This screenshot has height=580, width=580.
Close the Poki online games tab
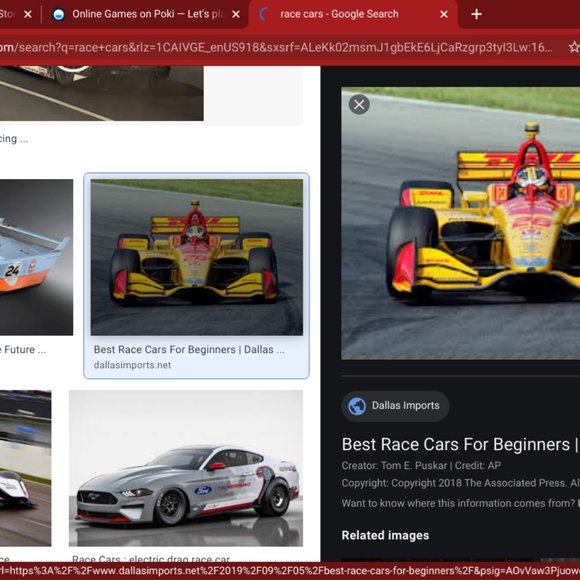point(236,14)
